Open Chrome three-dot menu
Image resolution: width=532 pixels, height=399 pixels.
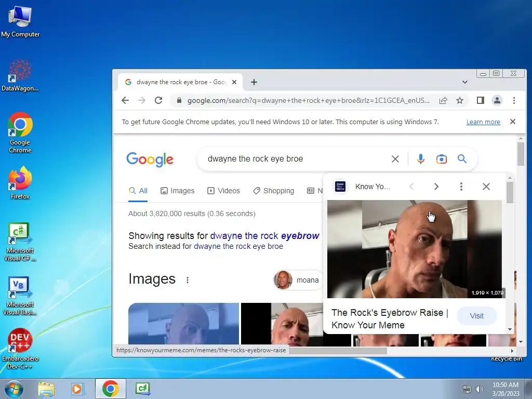click(x=514, y=100)
